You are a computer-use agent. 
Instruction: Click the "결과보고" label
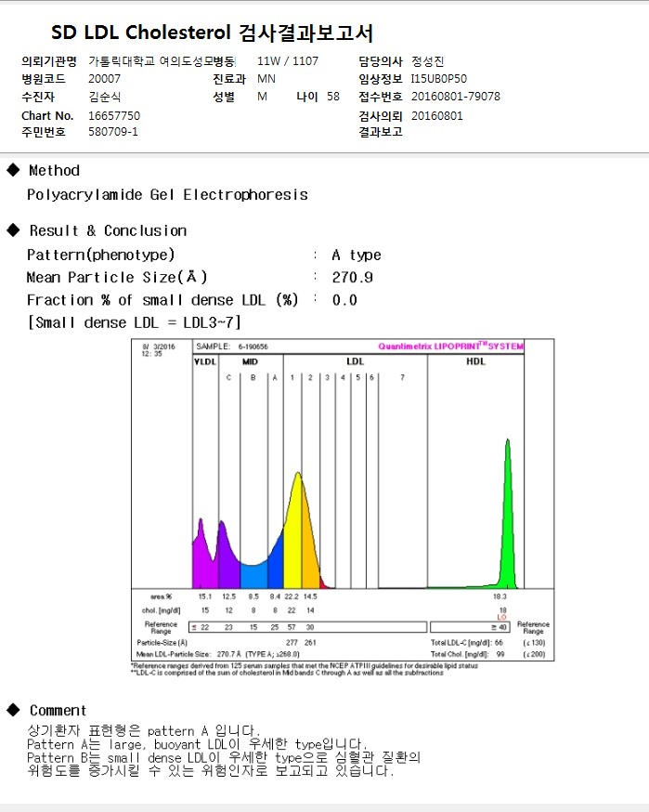[x=381, y=132]
